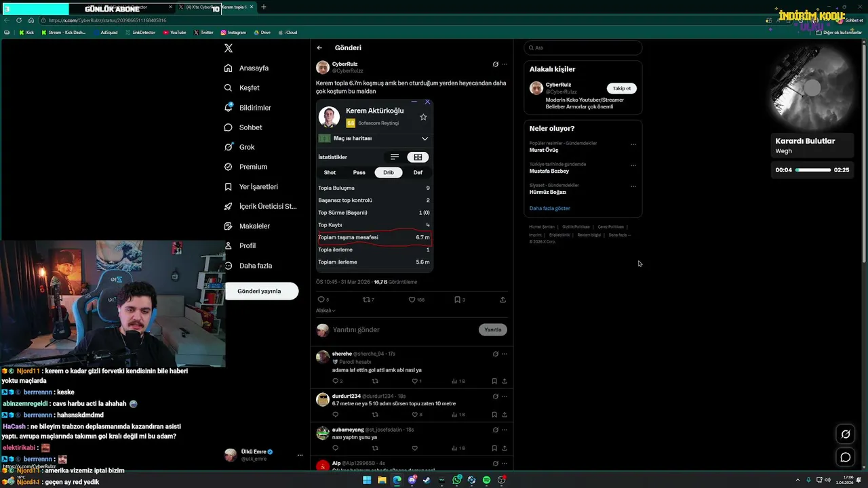The width and height of the screenshot is (868, 488).
Task: Share the CyberRulz post
Action: coord(502,300)
